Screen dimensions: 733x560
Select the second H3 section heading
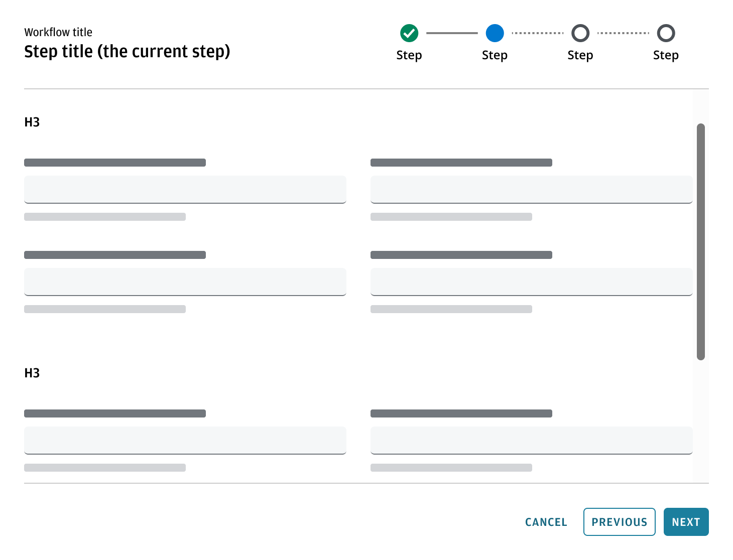click(32, 373)
